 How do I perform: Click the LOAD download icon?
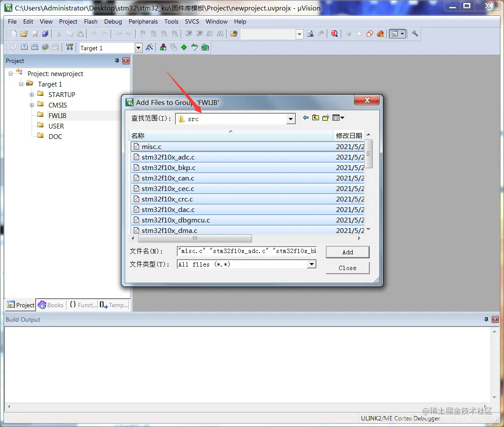(70, 47)
